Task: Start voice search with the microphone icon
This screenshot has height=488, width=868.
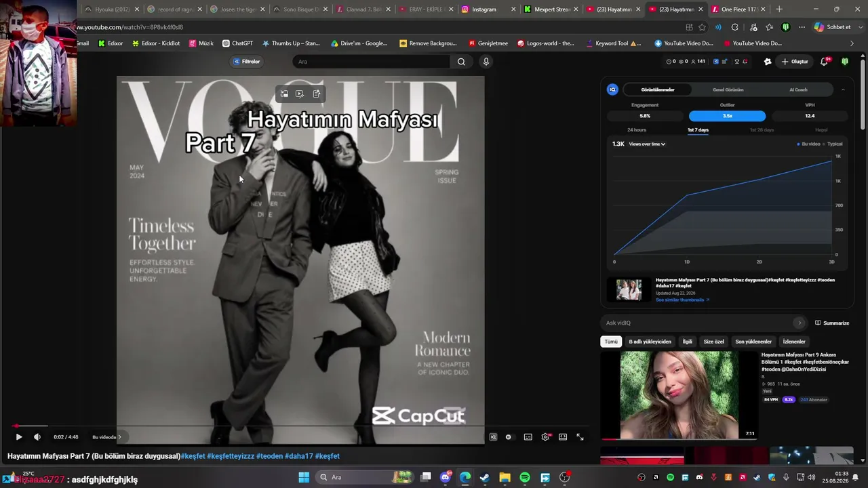Action: (x=486, y=62)
